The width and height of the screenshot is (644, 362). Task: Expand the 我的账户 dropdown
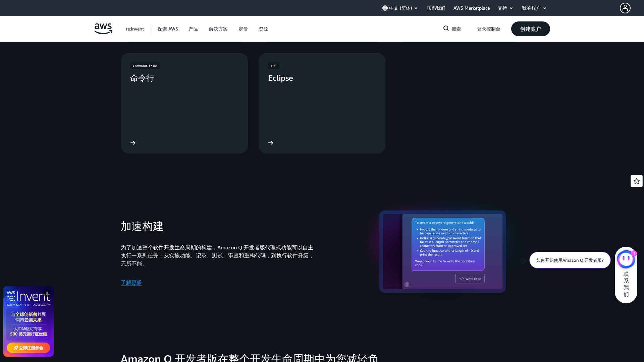pos(534,8)
